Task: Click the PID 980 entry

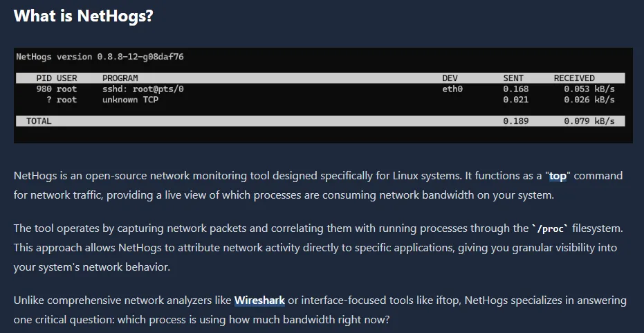Action: pos(44,89)
